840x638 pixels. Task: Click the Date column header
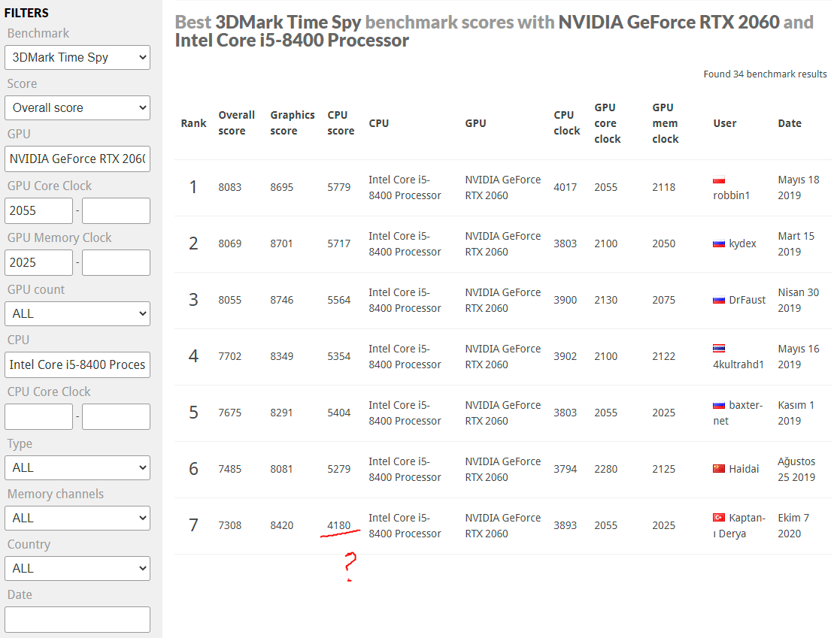[x=790, y=123]
